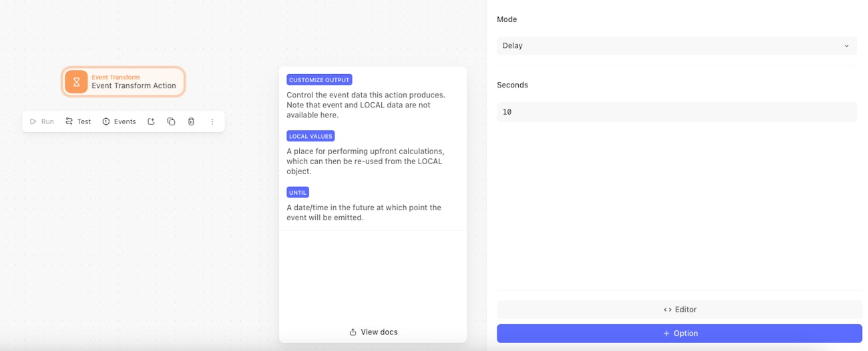868x351 pixels.
Task: Click the export icon beside Events
Action: coord(151,121)
